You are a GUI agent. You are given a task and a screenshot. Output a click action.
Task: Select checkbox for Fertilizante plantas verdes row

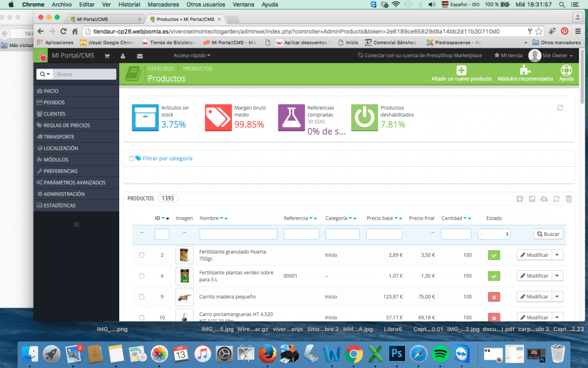coord(142,275)
